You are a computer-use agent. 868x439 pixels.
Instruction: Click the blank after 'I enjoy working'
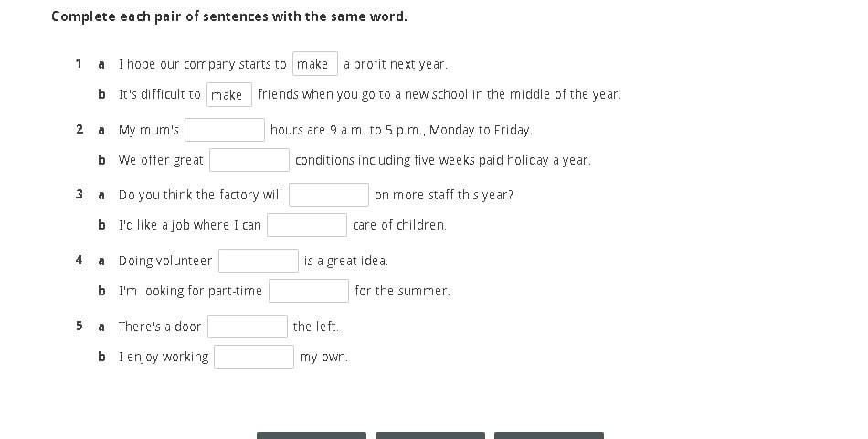253,357
